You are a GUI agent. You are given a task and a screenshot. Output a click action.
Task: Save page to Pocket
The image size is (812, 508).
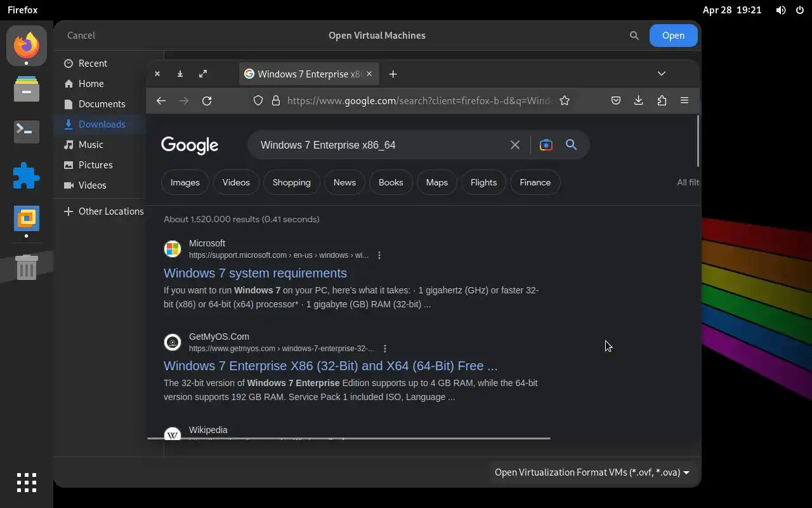point(615,100)
